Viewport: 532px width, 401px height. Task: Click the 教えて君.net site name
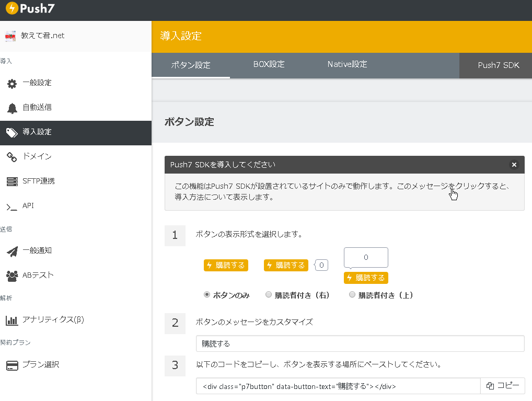pyautogui.click(x=43, y=36)
